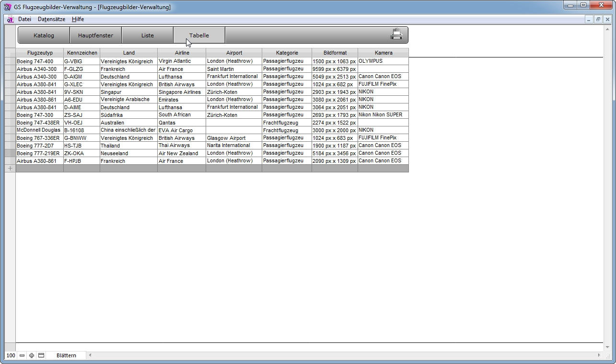Toggle the status toolbar window icon

tap(41, 355)
